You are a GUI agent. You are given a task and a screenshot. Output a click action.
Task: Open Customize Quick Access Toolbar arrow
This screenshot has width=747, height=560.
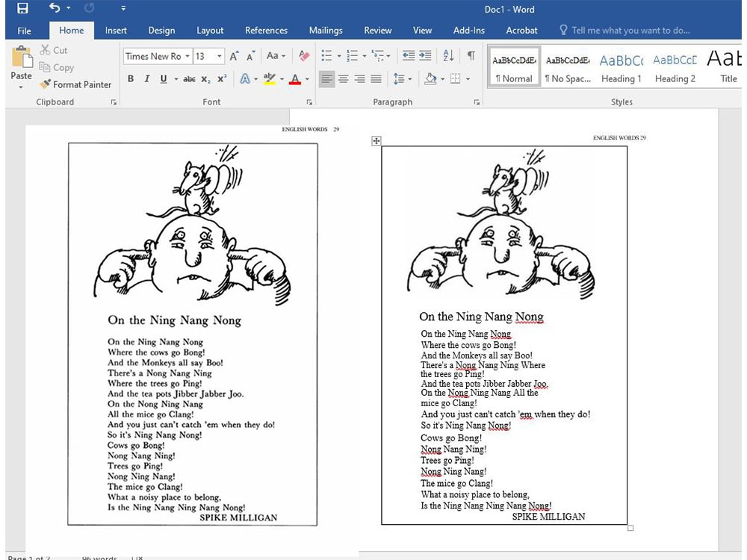pyautogui.click(x=123, y=8)
